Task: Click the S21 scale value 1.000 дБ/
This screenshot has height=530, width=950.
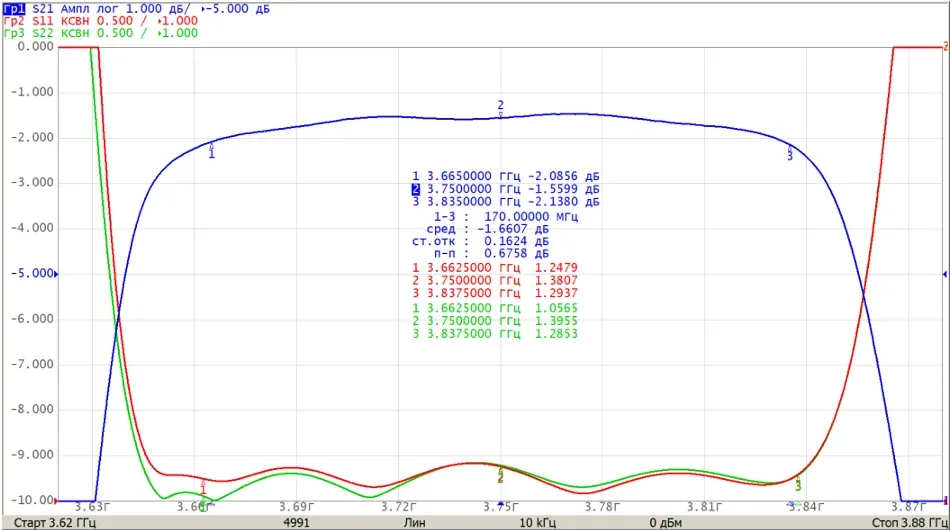Action: (159, 9)
